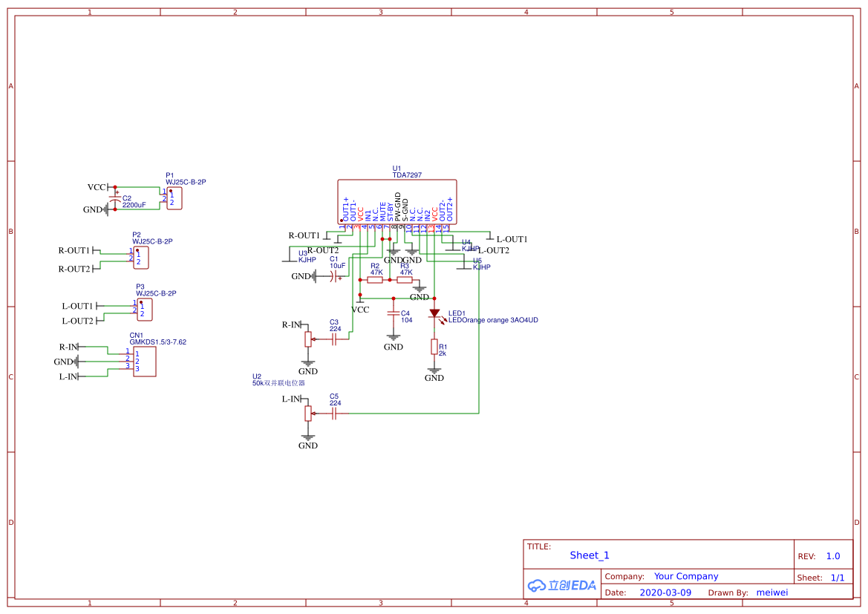
Task: Click the R-OUT2 net label beside P2
Action: point(74,269)
